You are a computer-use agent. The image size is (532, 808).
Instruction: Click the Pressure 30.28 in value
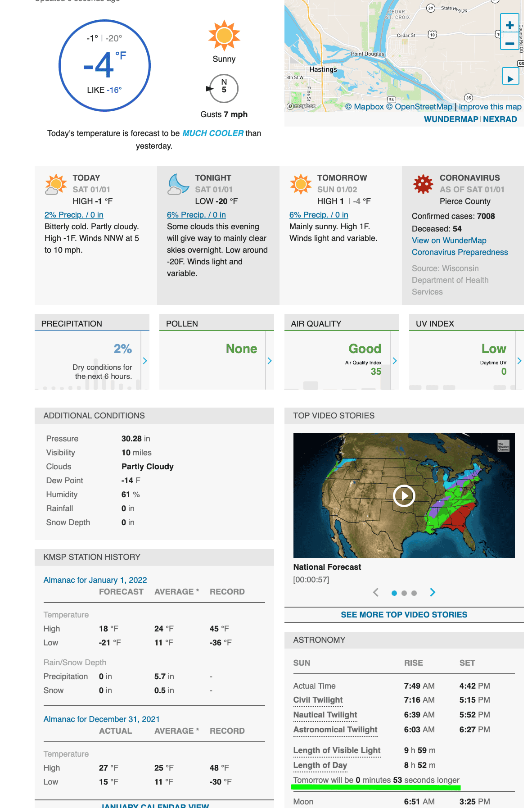tap(136, 439)
